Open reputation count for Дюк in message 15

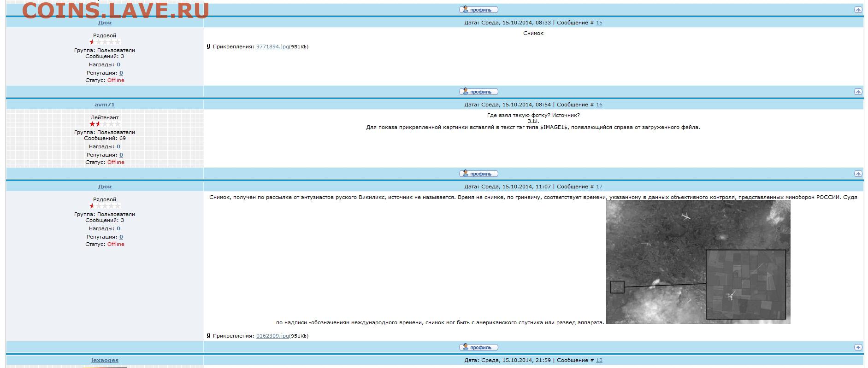tap(121, 73)
